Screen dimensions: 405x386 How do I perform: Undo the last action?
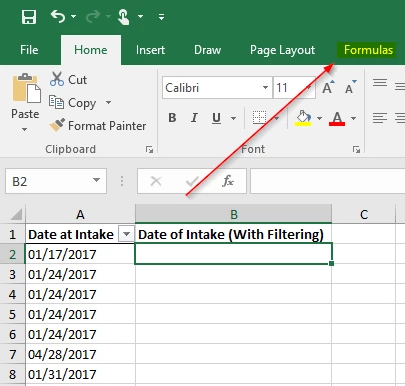[x=58, y=16]
